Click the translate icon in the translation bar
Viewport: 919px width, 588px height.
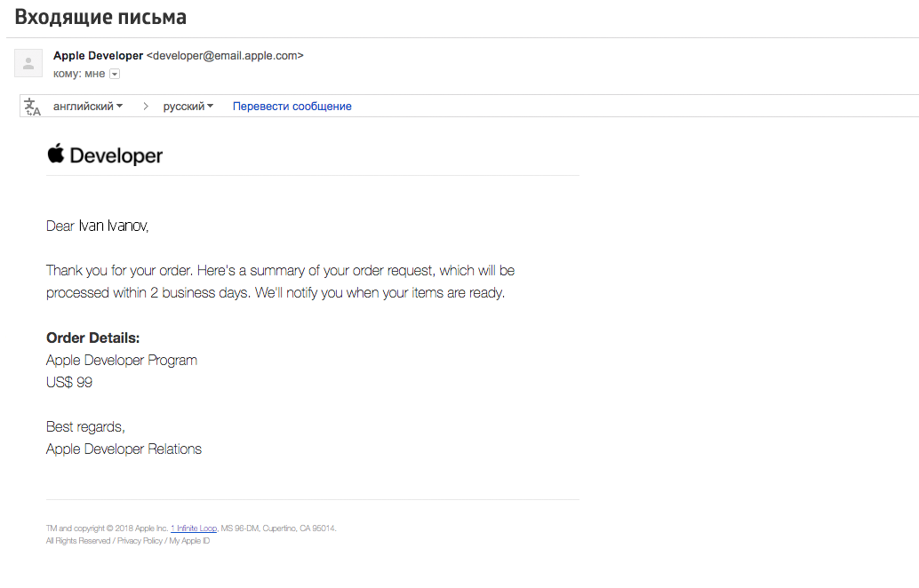(33, 107)
